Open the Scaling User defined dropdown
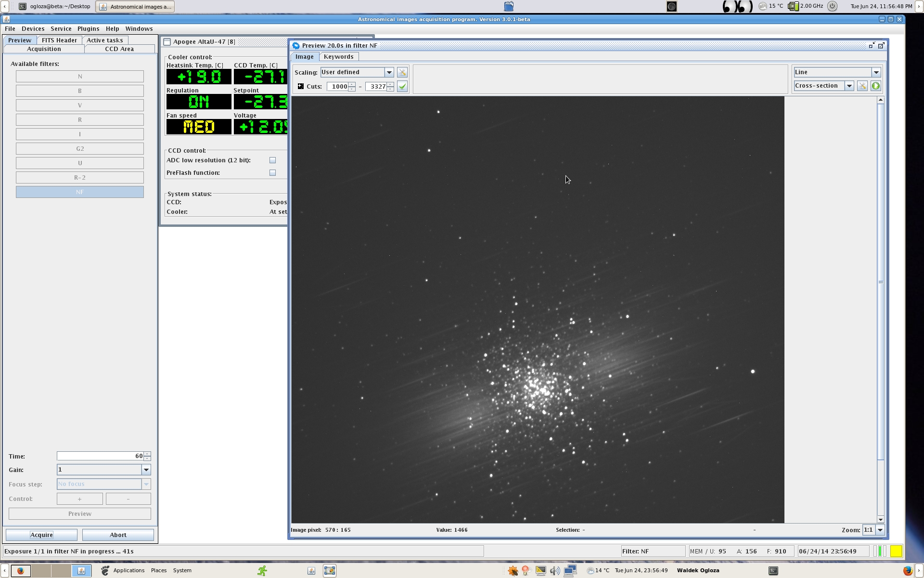The height and width of the screenshot is (578, 924). pos(389,72)
